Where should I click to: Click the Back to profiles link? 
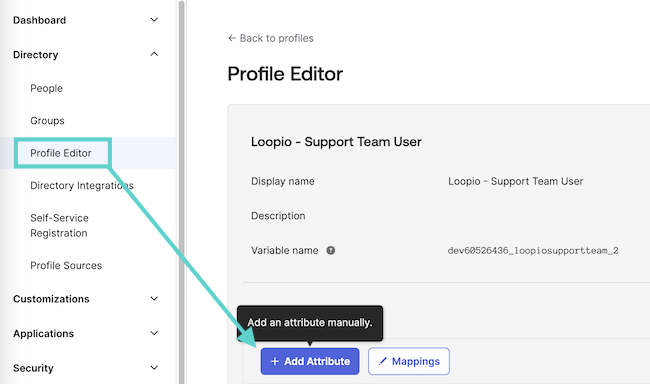tap(276, 38)
